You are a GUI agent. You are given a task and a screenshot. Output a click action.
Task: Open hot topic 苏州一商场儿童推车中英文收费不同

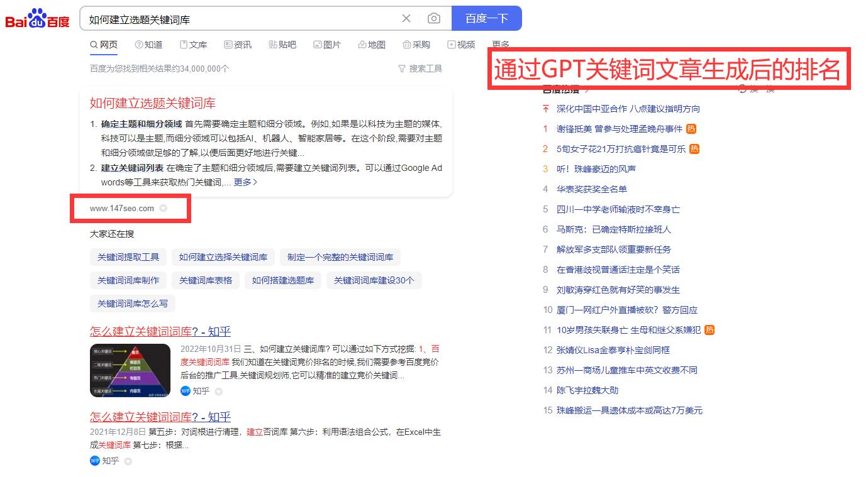click(627, 370)
